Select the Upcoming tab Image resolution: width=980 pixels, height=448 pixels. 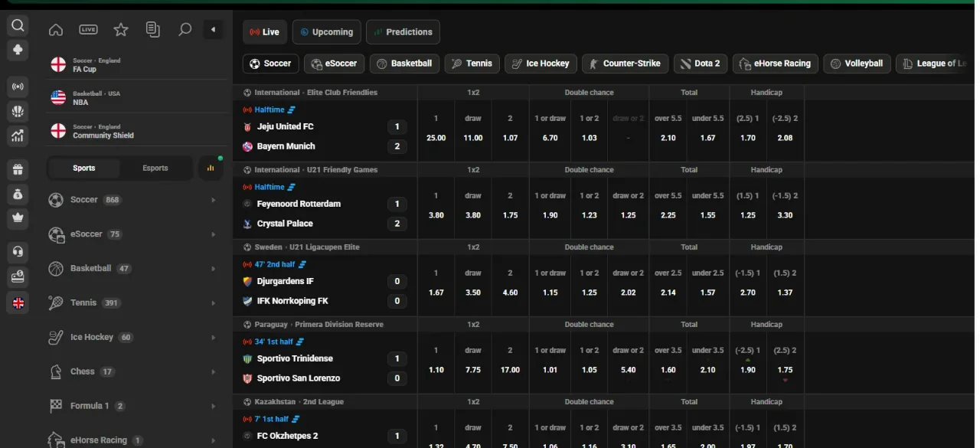[x=326, y=32]
